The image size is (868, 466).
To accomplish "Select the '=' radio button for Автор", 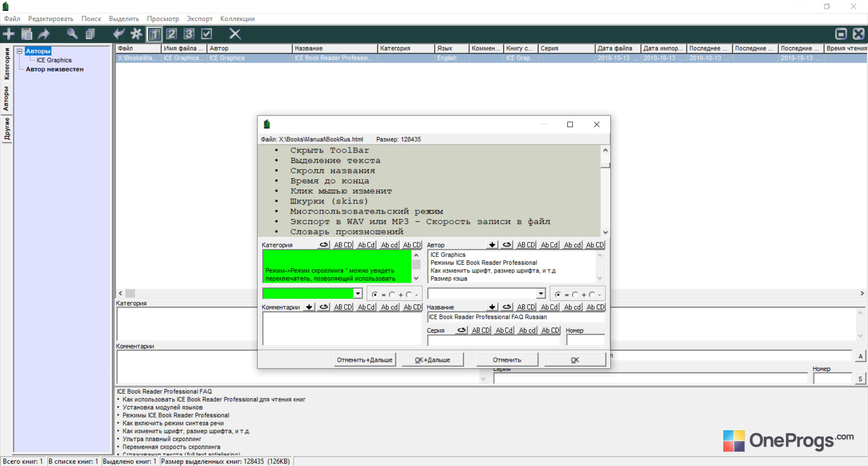I will 558,295.
